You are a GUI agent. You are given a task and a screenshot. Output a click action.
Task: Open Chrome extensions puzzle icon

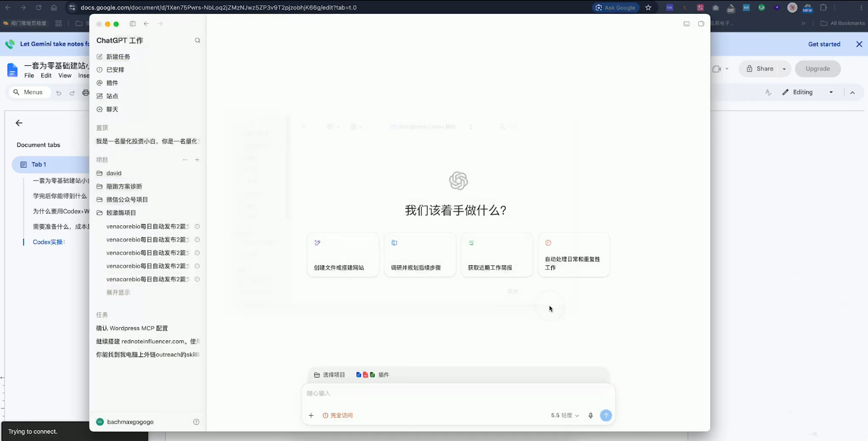(823, 8)
